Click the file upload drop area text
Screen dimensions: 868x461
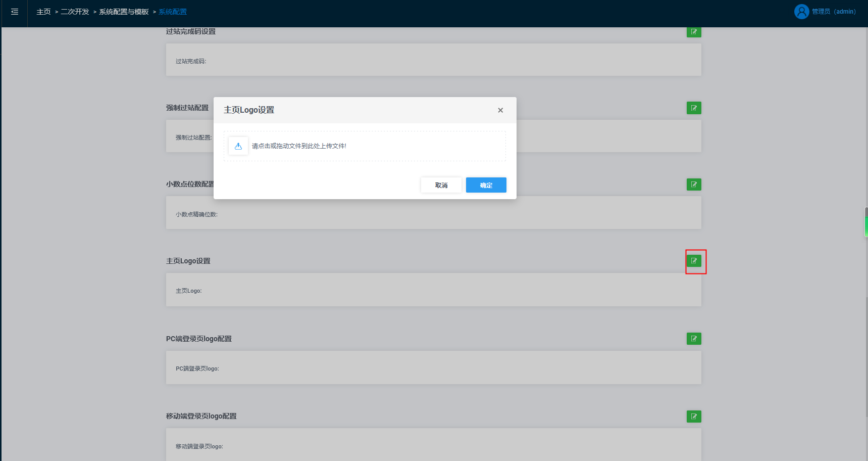(x=299, y=146)
